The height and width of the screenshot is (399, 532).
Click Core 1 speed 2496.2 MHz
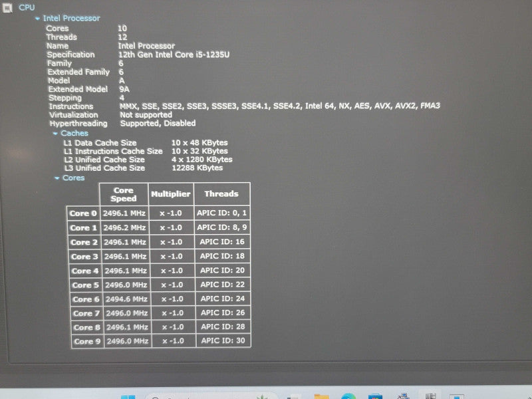click(x=124, y=227)
